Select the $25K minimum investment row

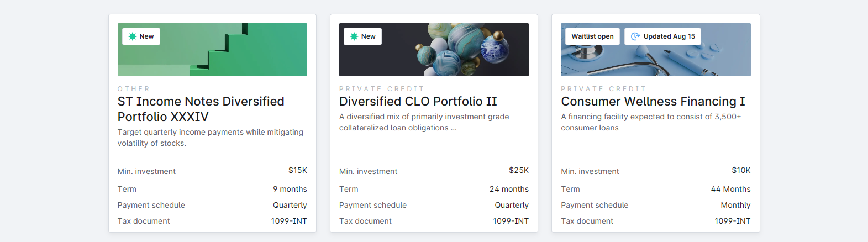pyautogui.click(x=434, y=171)
